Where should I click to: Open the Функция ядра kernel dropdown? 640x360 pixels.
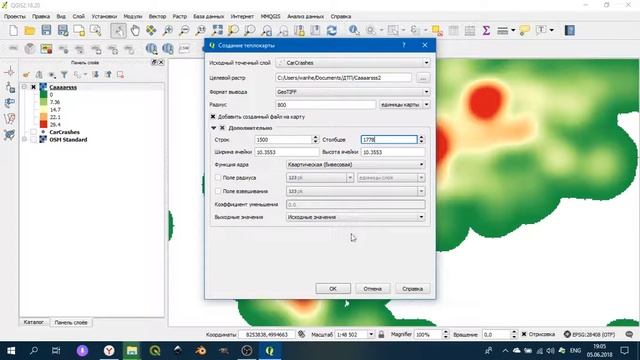pyautogui.click(x=356, y=164)
